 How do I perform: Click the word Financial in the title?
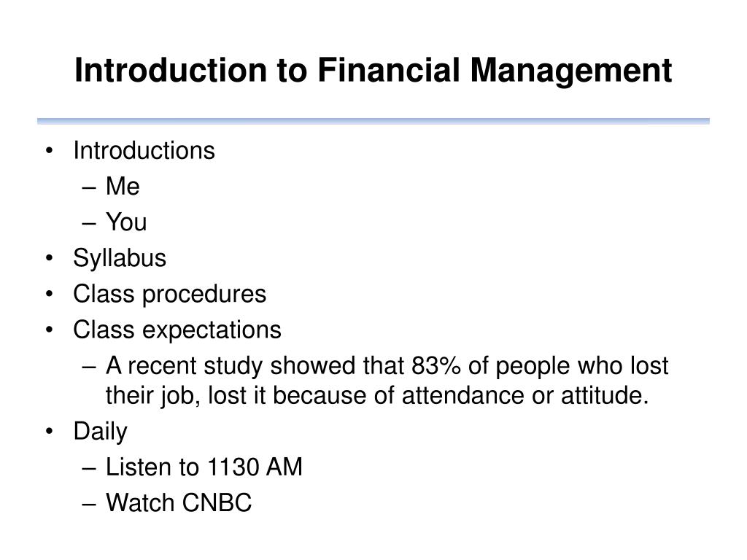(x=389, y=71)
